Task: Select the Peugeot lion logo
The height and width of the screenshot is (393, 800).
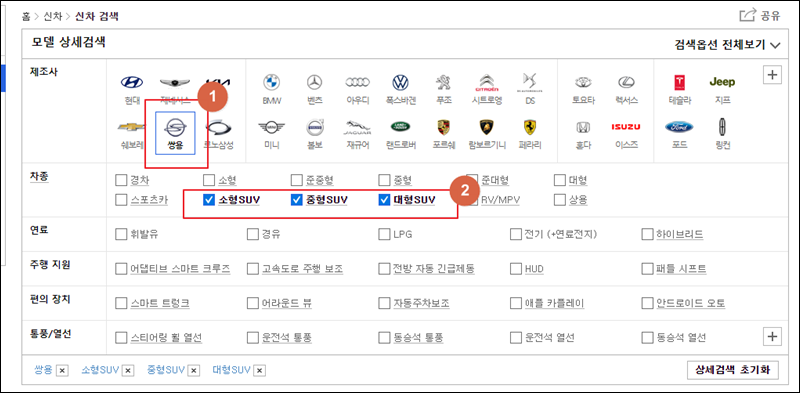Action: (x=443, y=82)
